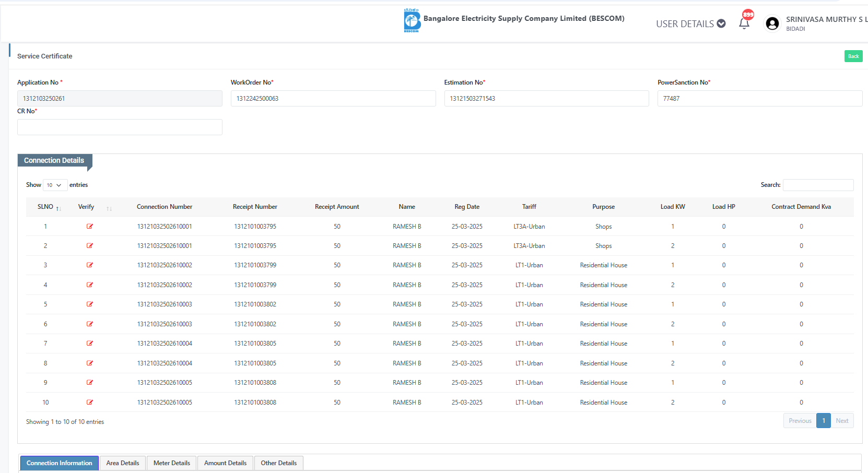Focus the table Search box
868x473 pixels.
(818, 185)
